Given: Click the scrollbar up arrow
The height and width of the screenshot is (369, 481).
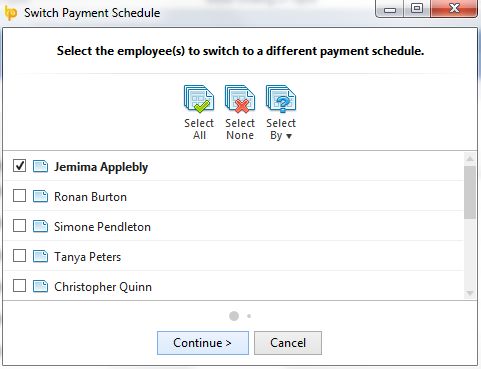Looking at the screenshot, I should pyautogui.click(x=470, y=159).
